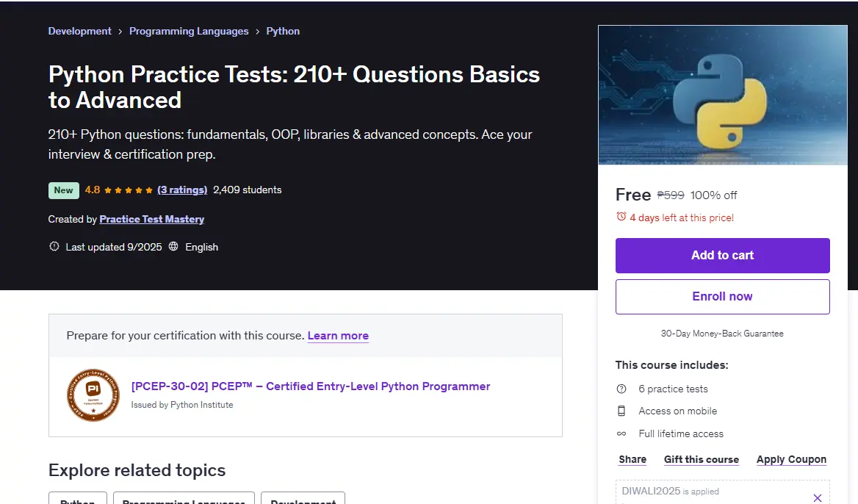This screenshot has width=858, height=504.
Task: Click the Python course preview image
Action: tap(722, 96)
